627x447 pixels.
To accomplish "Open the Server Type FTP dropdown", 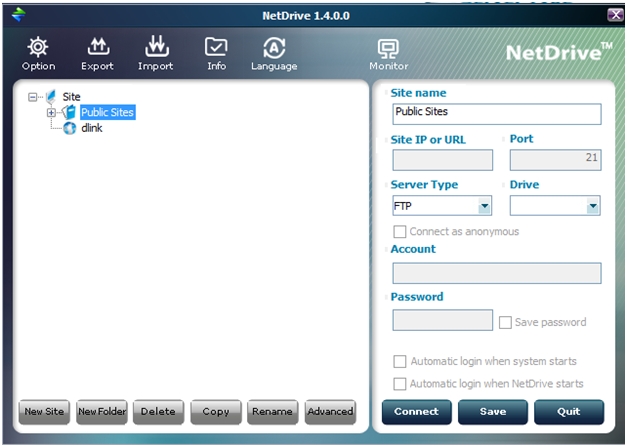I will click(x=484, y=206).
